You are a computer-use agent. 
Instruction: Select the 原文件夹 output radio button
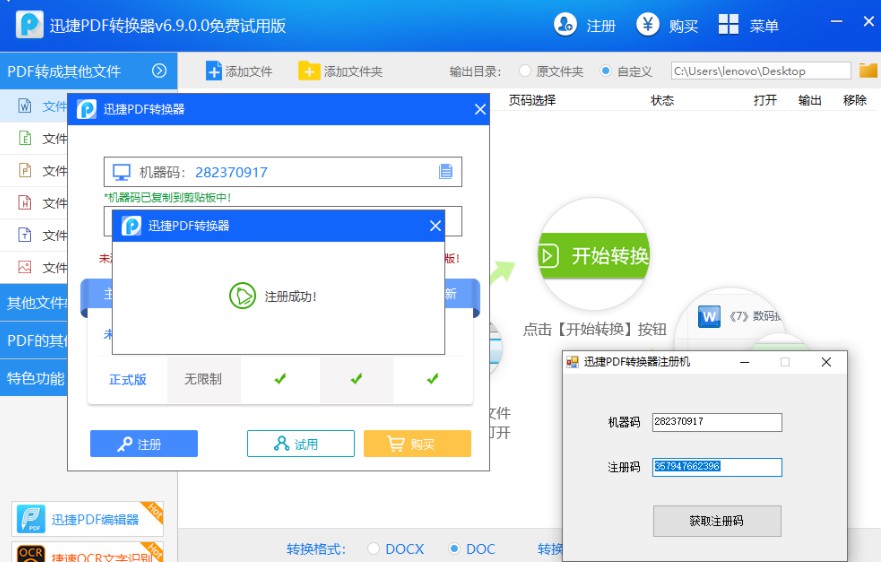(x=525, y=71)
